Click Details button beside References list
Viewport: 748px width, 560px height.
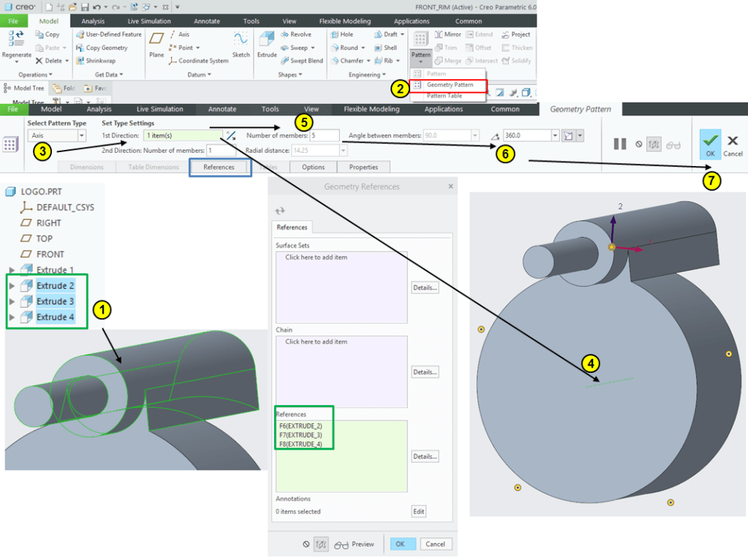(425, 456)
